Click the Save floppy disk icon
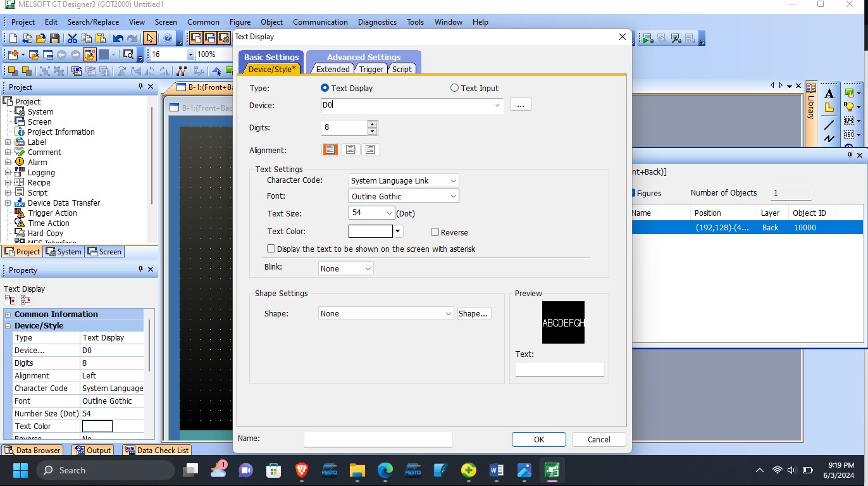 click(54, 39)
